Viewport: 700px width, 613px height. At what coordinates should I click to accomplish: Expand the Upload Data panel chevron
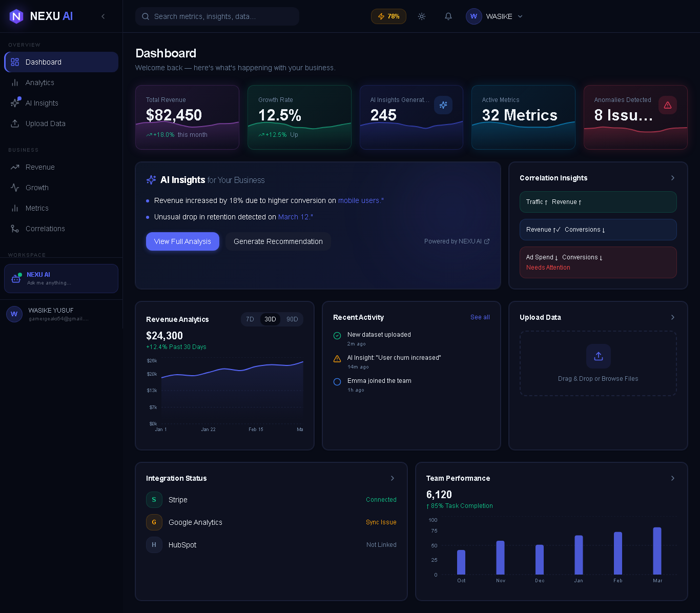[673, 317]
